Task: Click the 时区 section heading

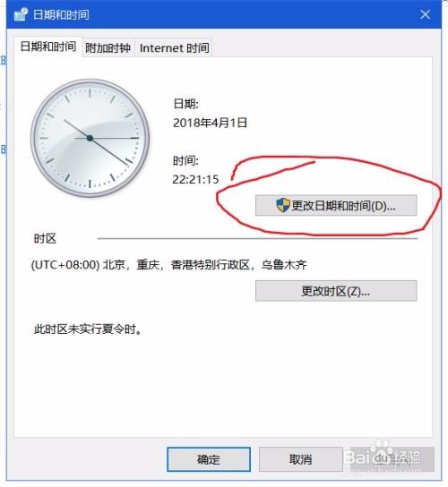Action: (45, 238)
